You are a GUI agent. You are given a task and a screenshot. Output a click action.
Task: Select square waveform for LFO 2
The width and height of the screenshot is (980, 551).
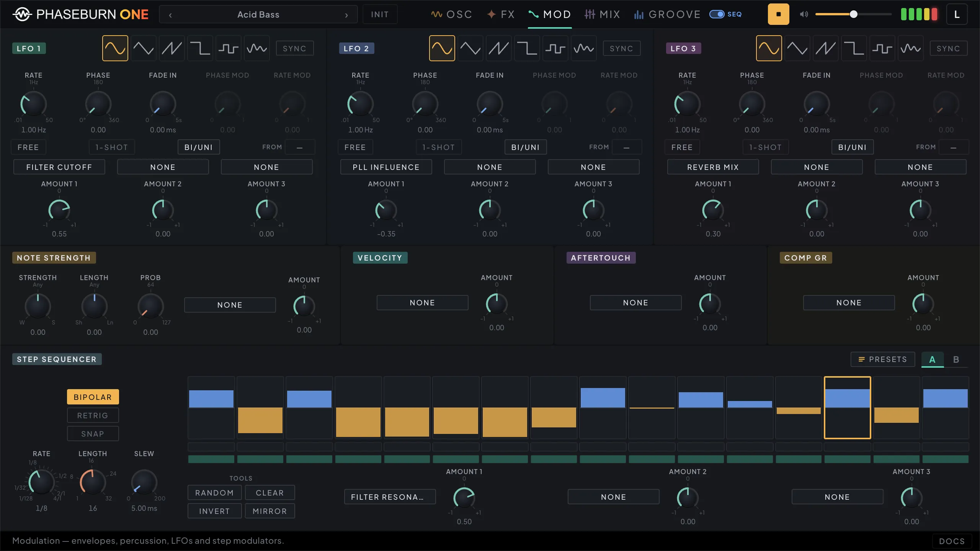click(527, 48)
